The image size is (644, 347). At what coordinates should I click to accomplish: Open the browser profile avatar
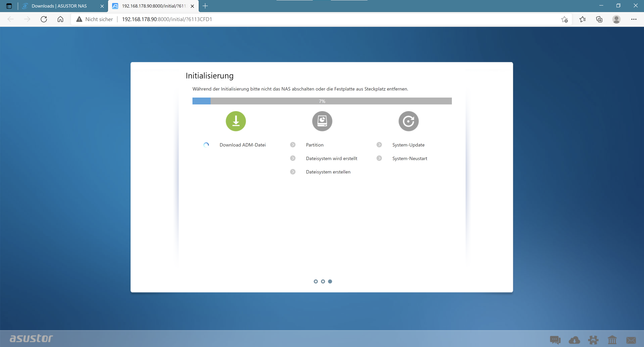(x=616, y=19)
